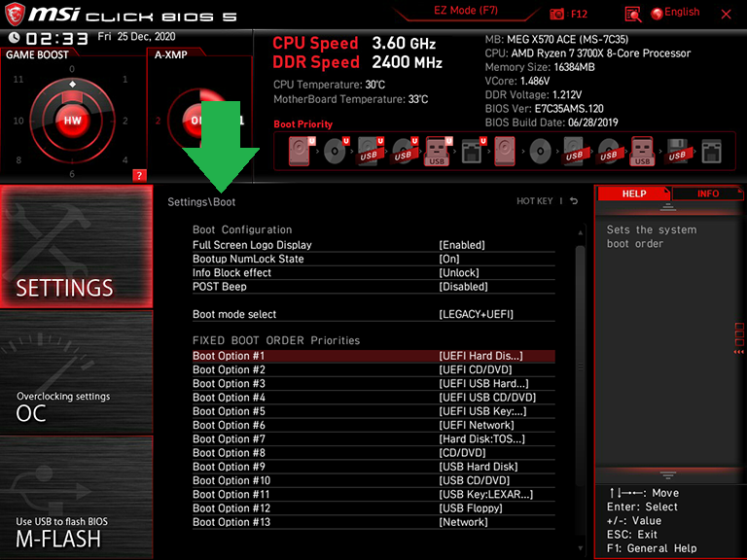Click the red X exit icon at top right
The width and height of the screenshot is (747, 560).
726,15
